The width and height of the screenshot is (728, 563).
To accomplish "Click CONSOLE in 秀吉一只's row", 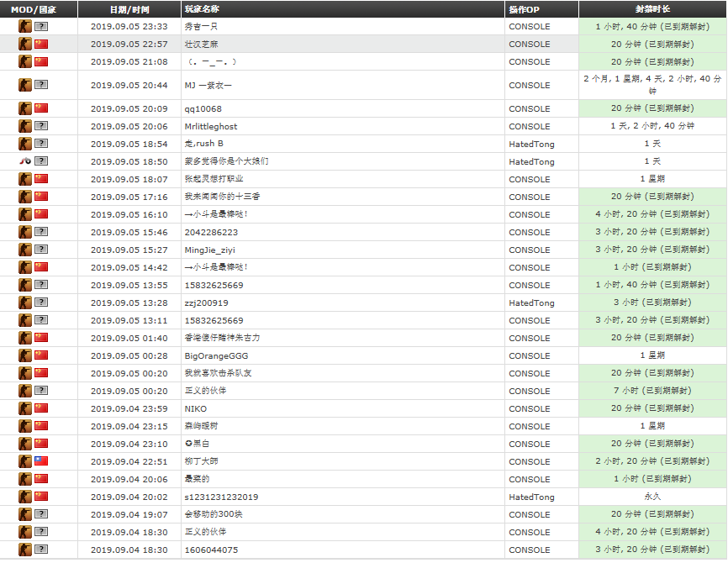I will 530,25.
